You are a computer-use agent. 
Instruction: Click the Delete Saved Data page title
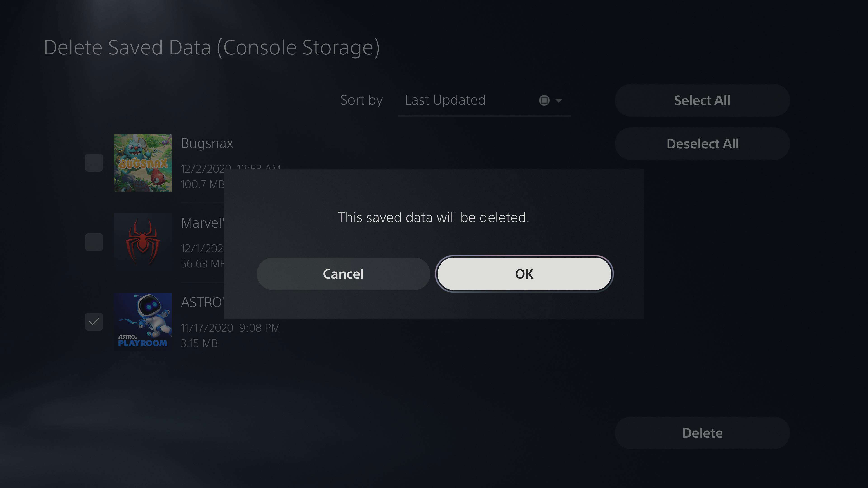pos(212,47)
